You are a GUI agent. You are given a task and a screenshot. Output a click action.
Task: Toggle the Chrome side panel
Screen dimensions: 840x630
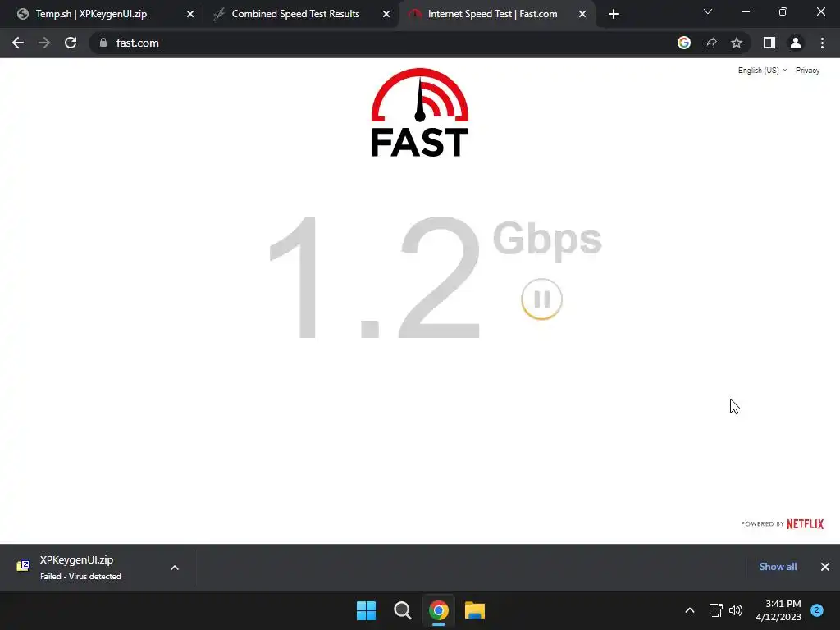(x=769, y=43)
